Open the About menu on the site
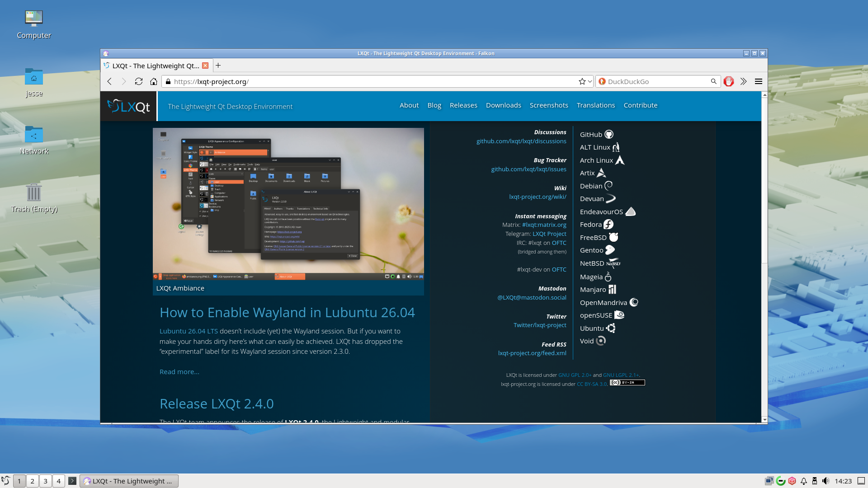Viewport: 868px width, 488px height. coord(409,105)
